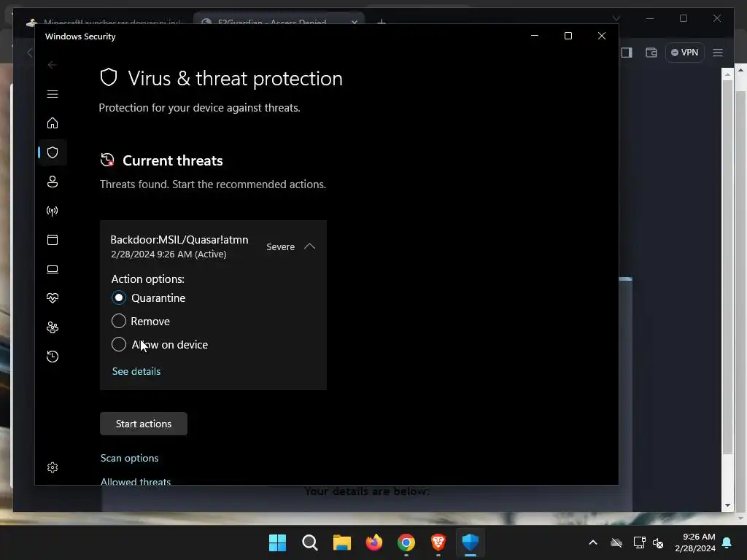Select Virus & threat protection shield icon
Viewport: 747px width, 560px height.
(x=53, y=152)
